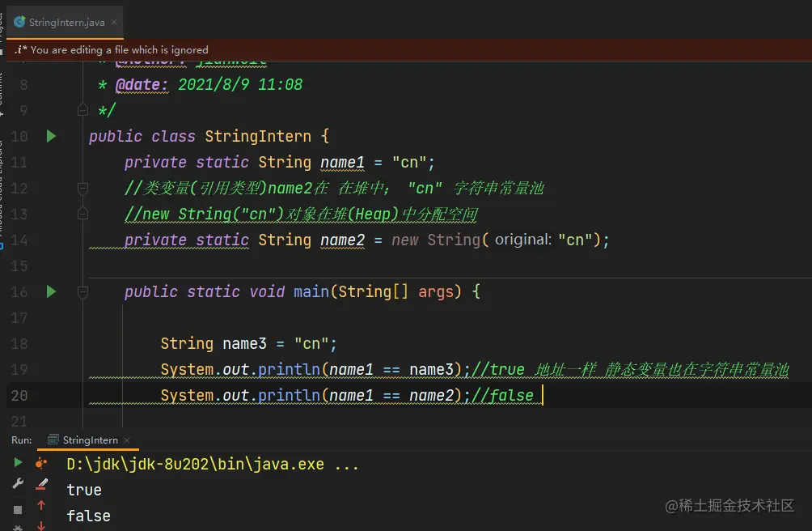Screen dimensions: 812x531
Task: Select the StringIntern.java editor tab
Action: click(x=66, y=23)
